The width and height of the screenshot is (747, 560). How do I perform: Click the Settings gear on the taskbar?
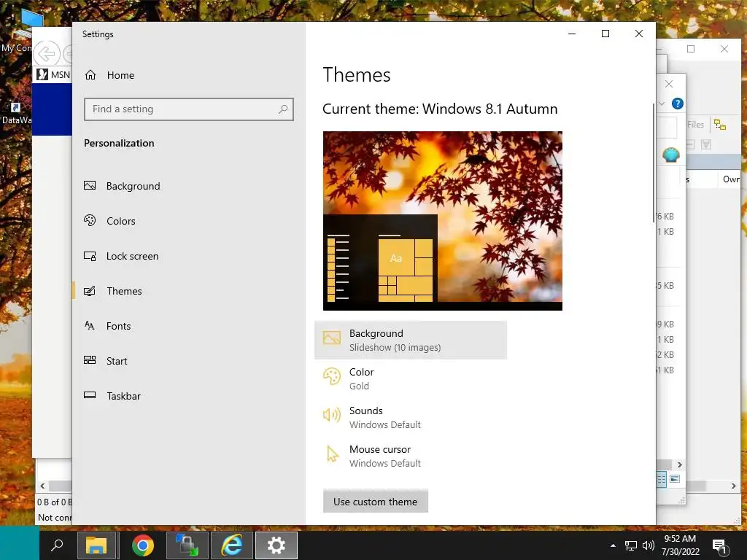[276, 545]
